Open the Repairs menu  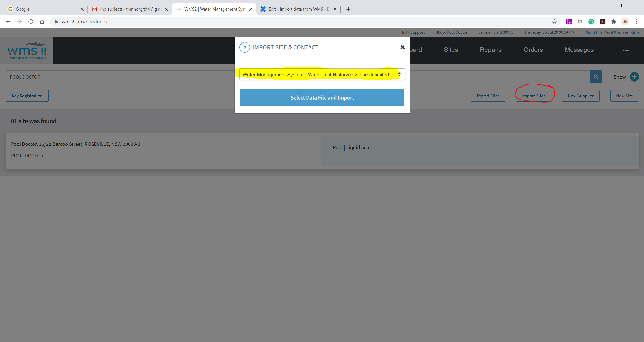pyautogui.click(x=490, y=50)
